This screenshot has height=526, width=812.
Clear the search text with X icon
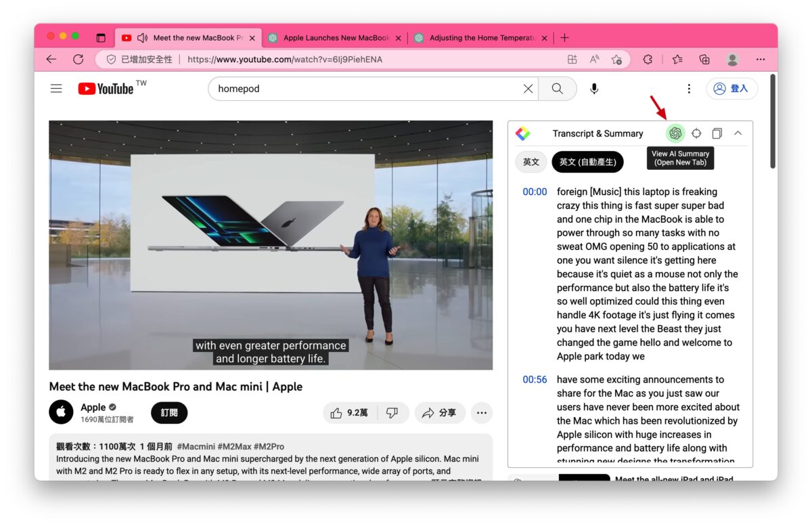[x=528, y=89]
